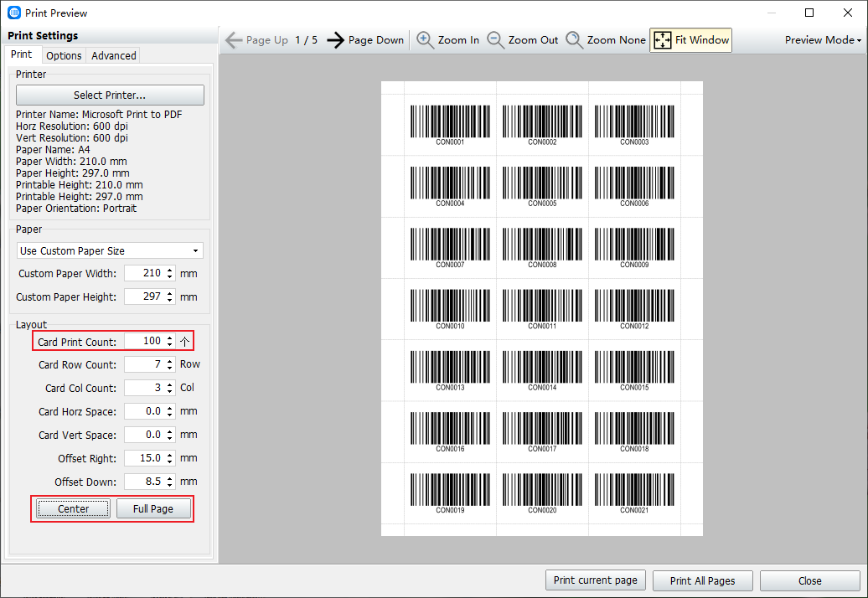Open the Preview Mode dropdown

[823, 40]
